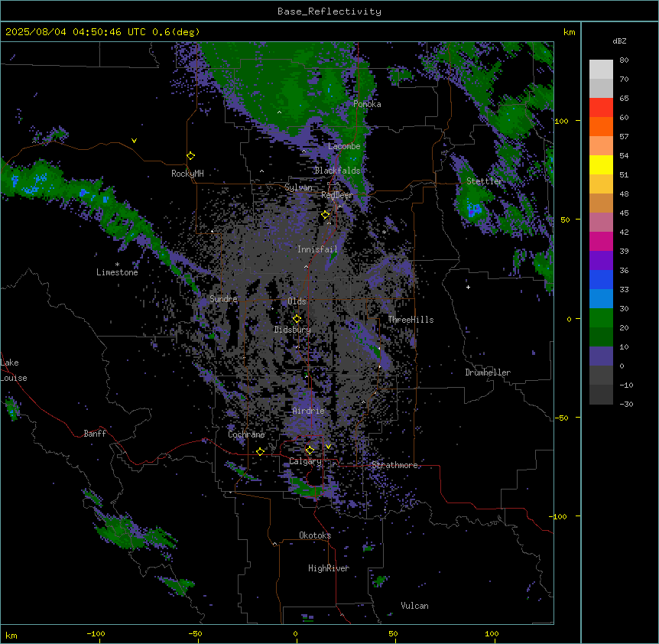Click the 50 tick label on bottom axis

pos(393,633)
